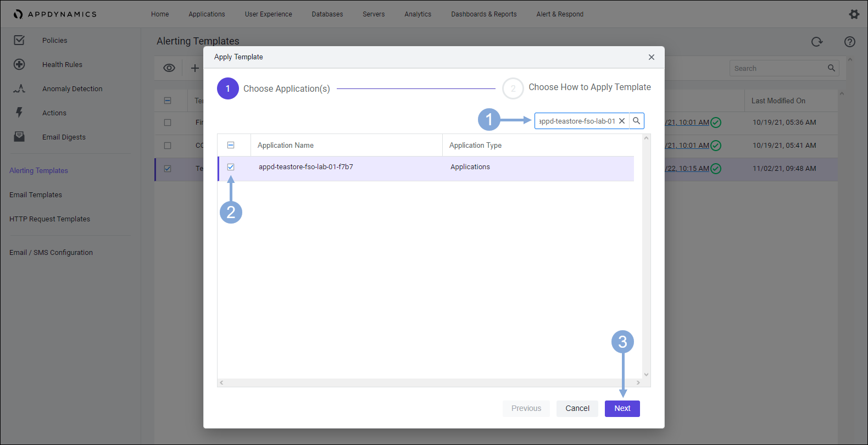The height and width of the screenshot is (445, 868).
Task: Close the Apply Template dialog
Action: point(652,57)
